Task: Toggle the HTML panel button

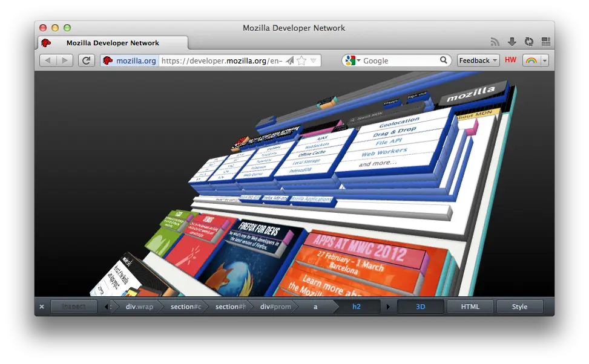Action: click(470, 307)
